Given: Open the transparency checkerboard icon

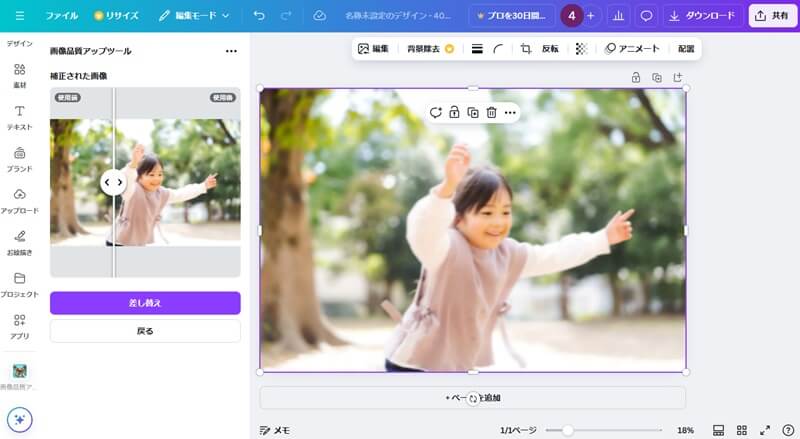Looking at the screenshot, I should pyautogui.click(x=581, y=49).
